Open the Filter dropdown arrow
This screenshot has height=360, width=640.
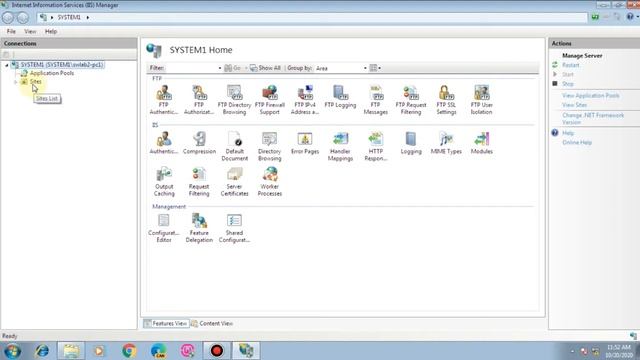220,68
